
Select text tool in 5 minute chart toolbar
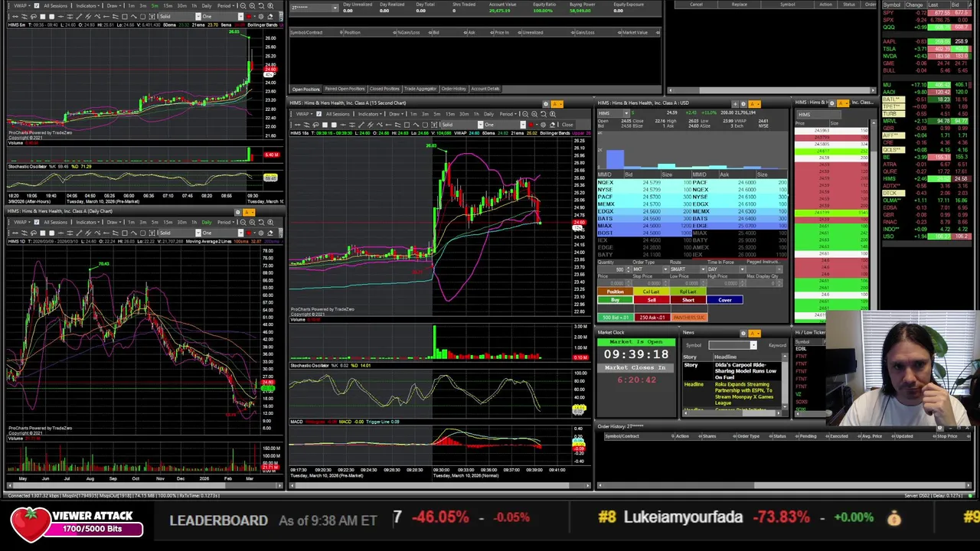pyautogui.click(x=152, y=16)
